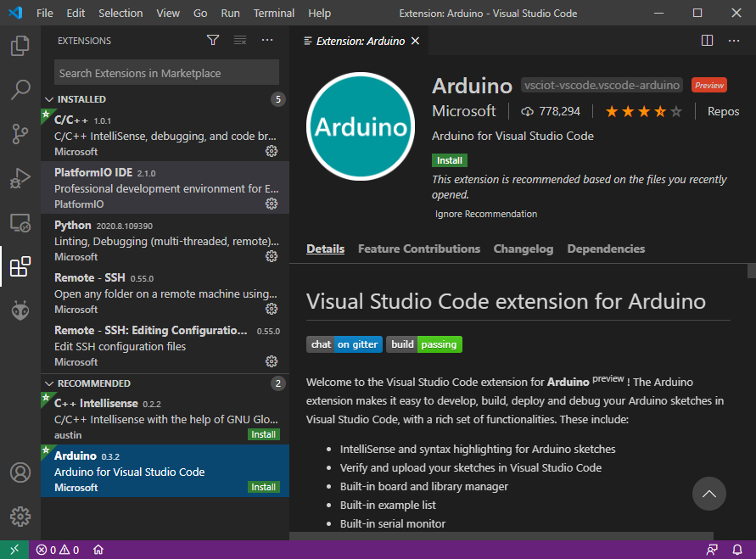This screenshot has height=559, width=756.
Task: Open Run and Debug view
Action: [x=20, y=178]
